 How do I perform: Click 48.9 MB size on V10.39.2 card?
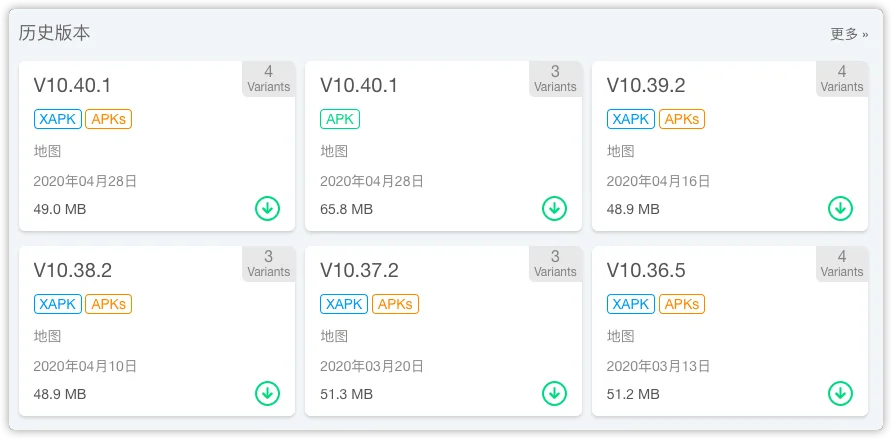coord(633,209)
